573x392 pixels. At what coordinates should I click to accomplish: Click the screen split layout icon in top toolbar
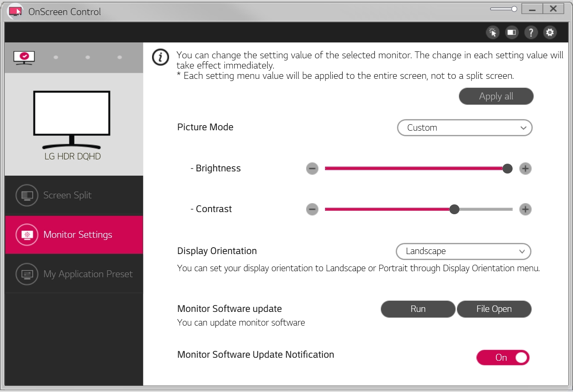pyautogui.click(x=512, y=32)
